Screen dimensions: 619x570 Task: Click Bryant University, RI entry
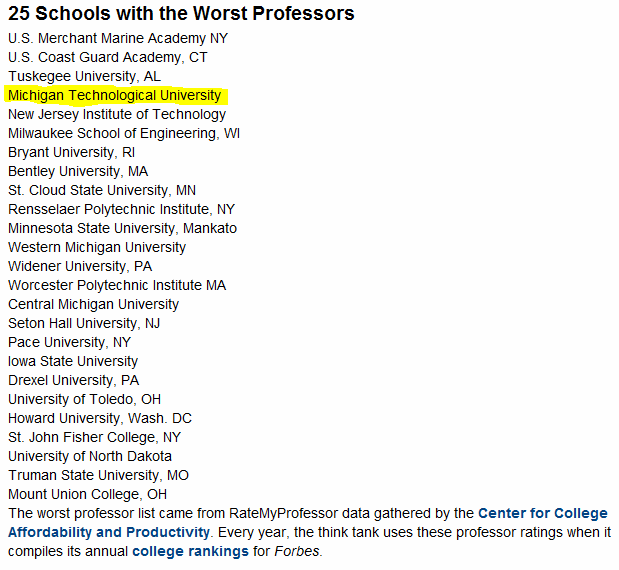click(x=71, y=152)
